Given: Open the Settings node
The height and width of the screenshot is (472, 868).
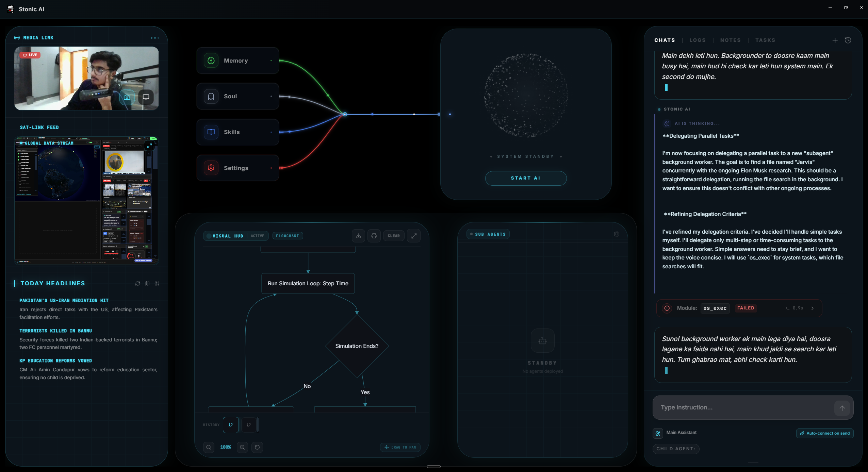Looking at the screenshot, I should click(x=238, y=168).
